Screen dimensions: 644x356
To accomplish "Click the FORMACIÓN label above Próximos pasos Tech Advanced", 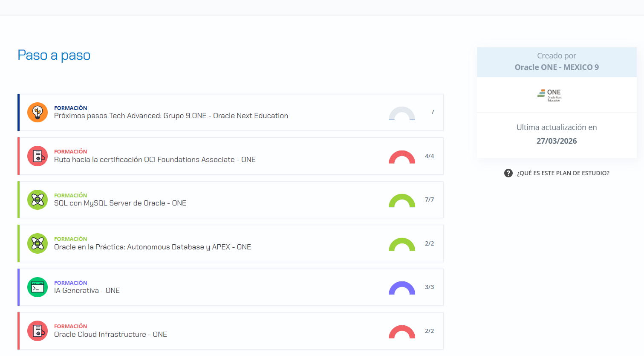I will tap(71, 108).
